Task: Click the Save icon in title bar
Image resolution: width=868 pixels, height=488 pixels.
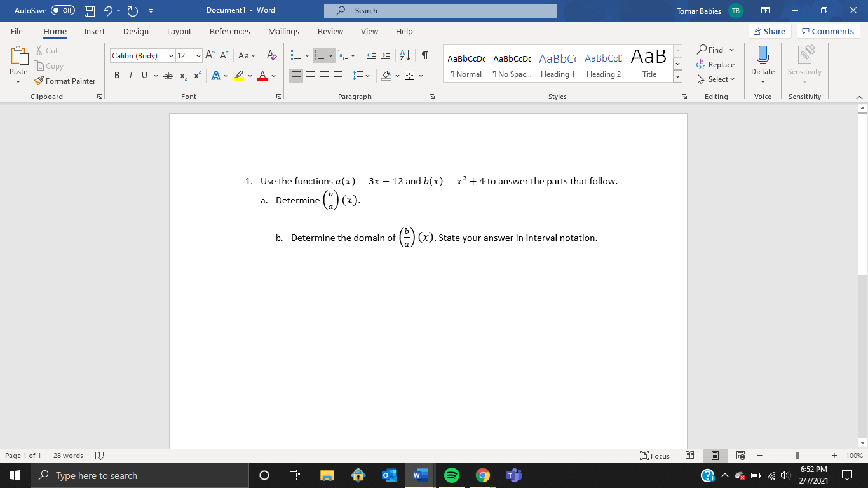Action: click(x=90, y=11)
